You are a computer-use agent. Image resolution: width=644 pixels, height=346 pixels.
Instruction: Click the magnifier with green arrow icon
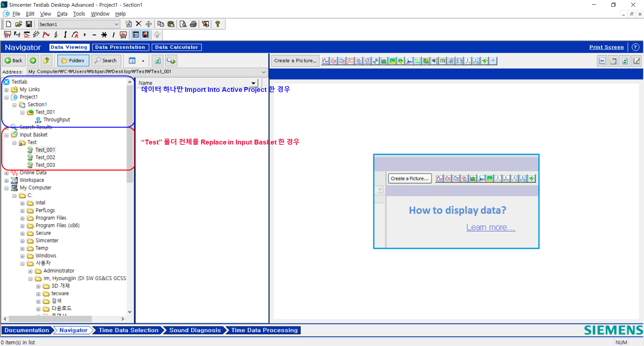[171, 61]
